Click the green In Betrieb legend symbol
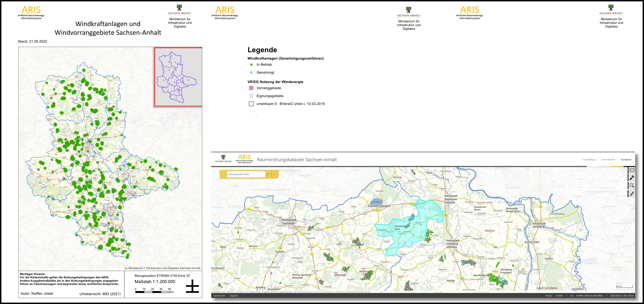Image resolution: width=644 pixels, height=304 pixels. [251, 65]
